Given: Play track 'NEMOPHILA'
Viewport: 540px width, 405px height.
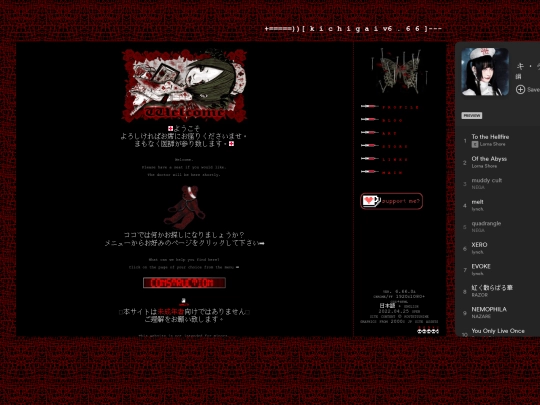Looking at the screenshot, I should (489, 309).
